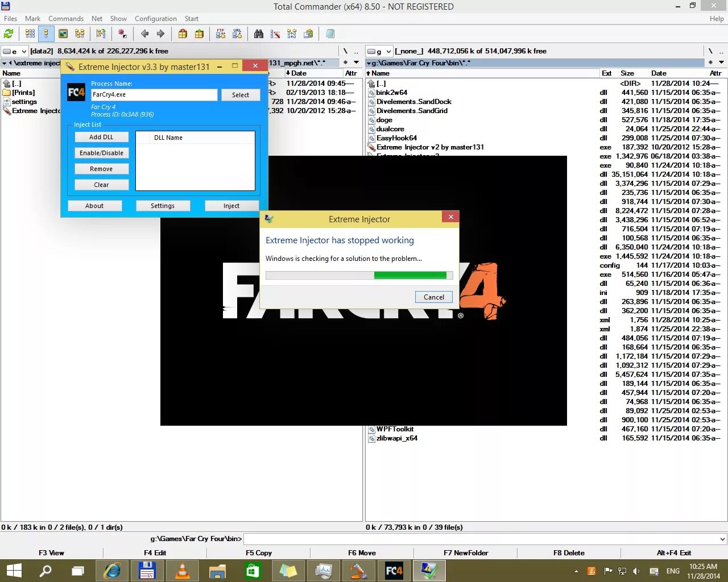The image size is (728, 582).
Task: Open the Files menu
Action: (x=11, y=19)
